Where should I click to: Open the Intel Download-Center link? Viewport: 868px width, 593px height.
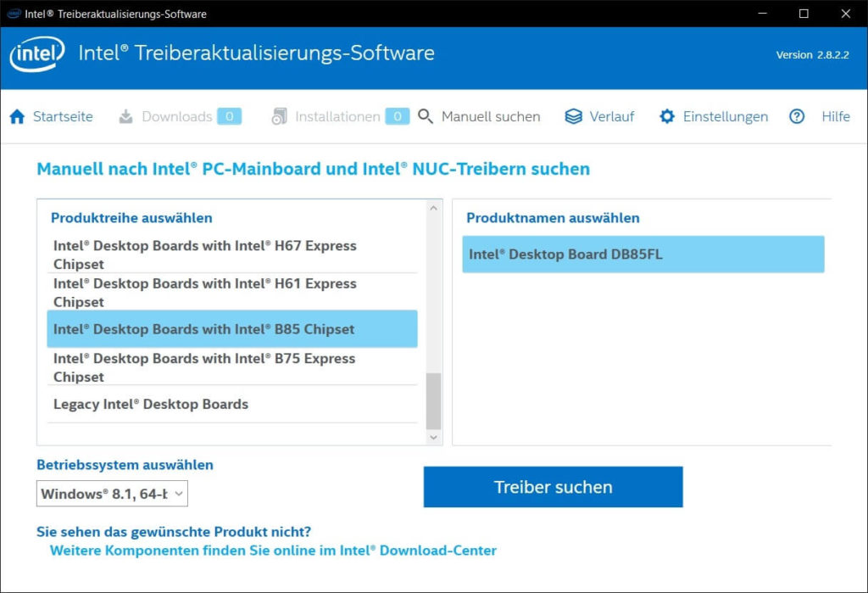pos(273,551)
